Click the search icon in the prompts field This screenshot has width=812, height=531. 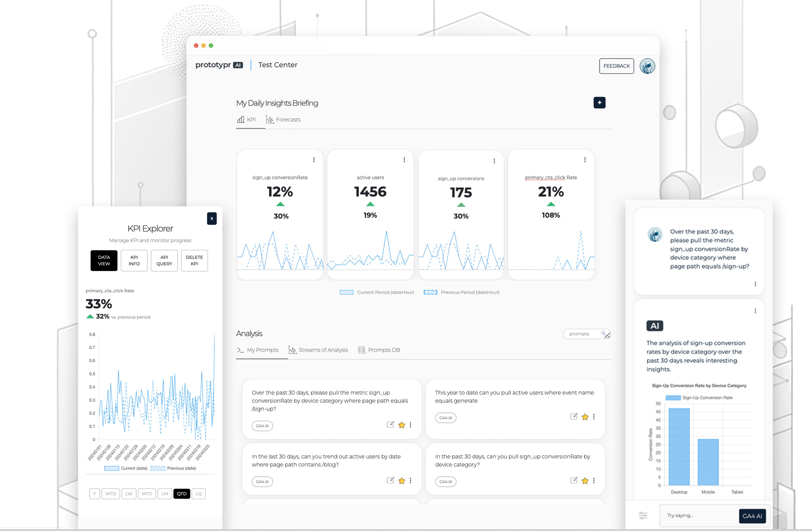click(603, 334)
